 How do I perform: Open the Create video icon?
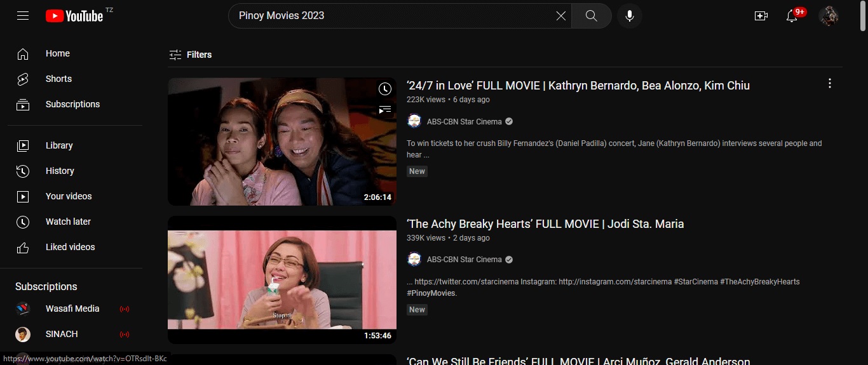[761, 16]
